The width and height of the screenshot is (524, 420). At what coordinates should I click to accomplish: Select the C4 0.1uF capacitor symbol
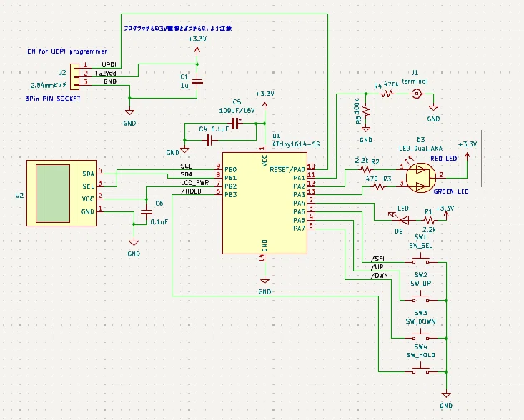tap(209, 140)
